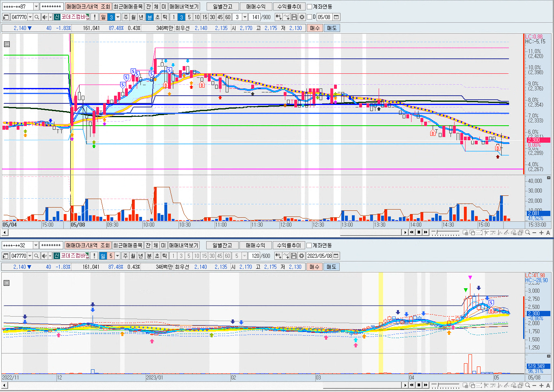Stop chart replay in top chart
The height and width of the screenshot is (392, 554).
point(419,232)
